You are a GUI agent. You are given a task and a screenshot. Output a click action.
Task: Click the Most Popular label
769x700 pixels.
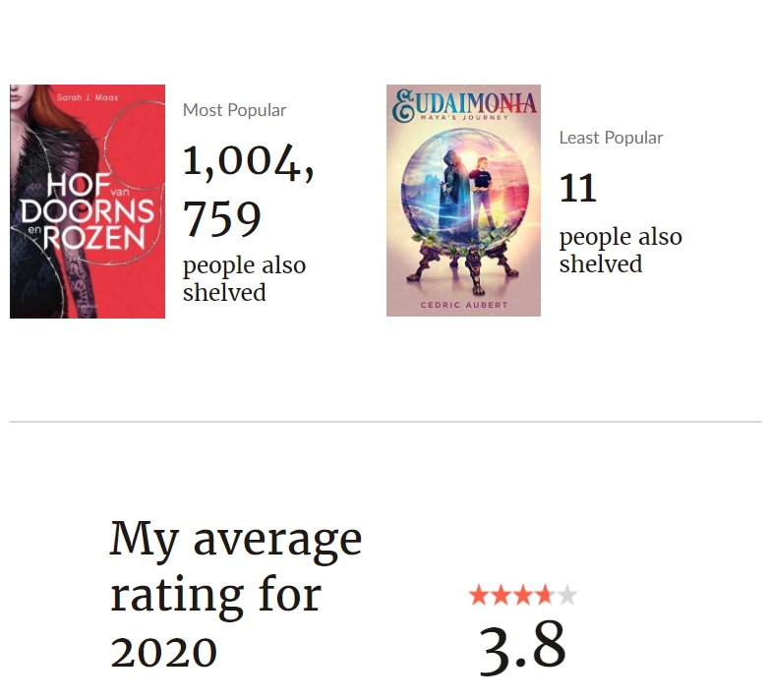pos(234,110)
